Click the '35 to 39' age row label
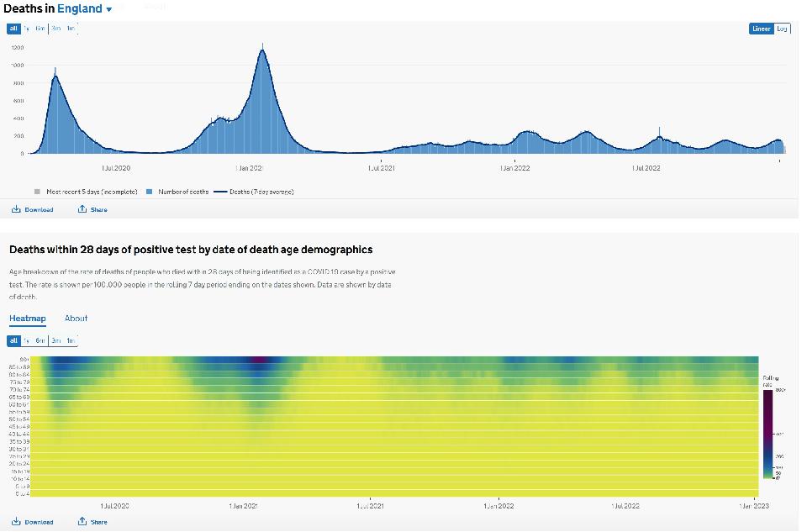 19,441
